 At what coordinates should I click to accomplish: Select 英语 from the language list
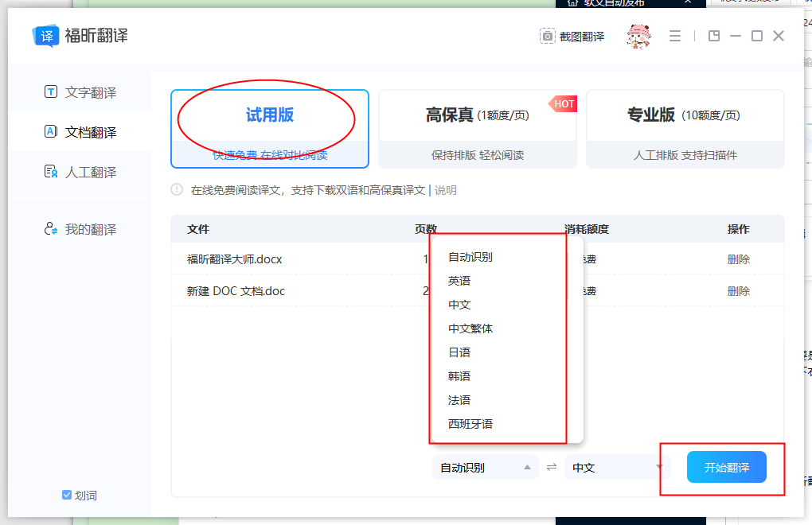pyautogui.click(x=459, y=281)
